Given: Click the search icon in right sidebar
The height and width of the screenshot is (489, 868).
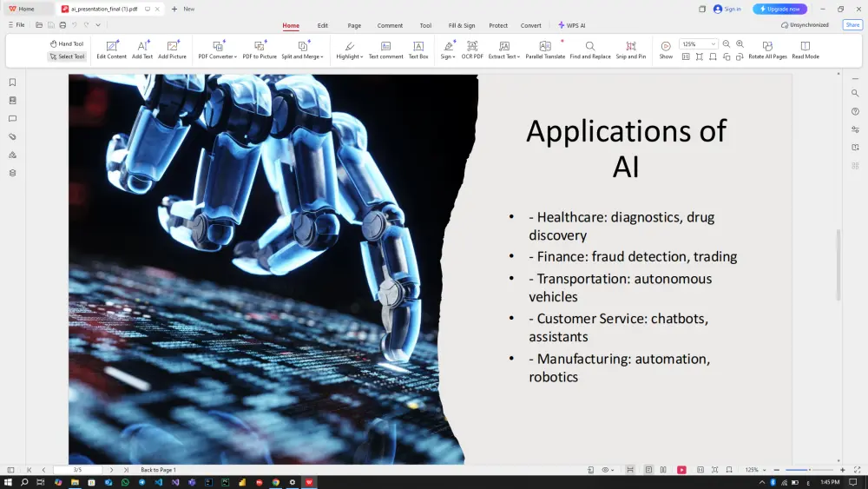Looking at the screenshot, I should [855, 93].
